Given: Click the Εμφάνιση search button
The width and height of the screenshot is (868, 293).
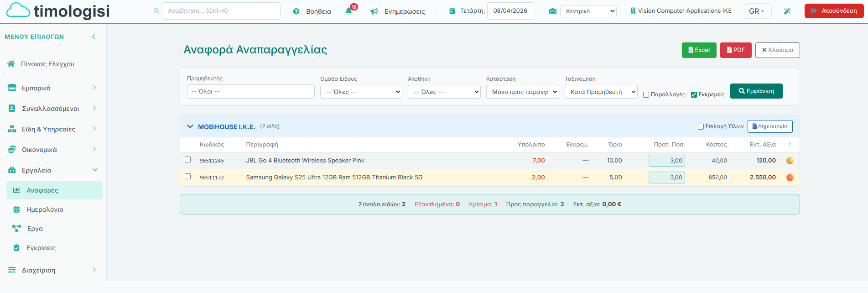Looking at the screenshot, I should 756,91.
